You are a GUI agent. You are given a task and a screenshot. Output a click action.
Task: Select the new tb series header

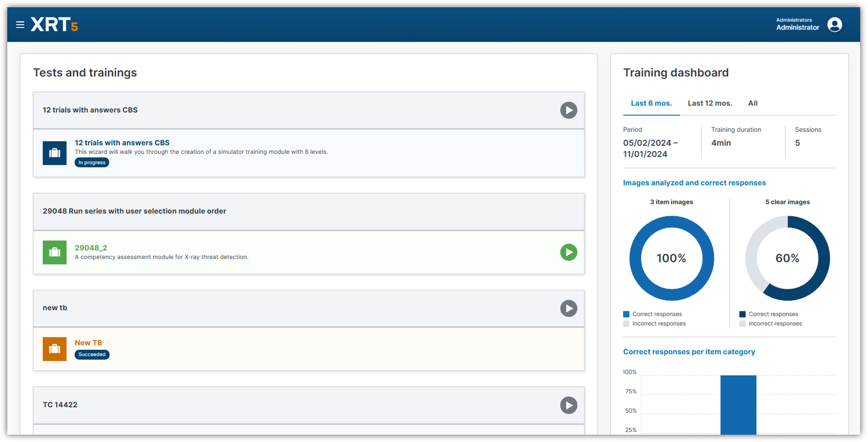pos(309,308)
